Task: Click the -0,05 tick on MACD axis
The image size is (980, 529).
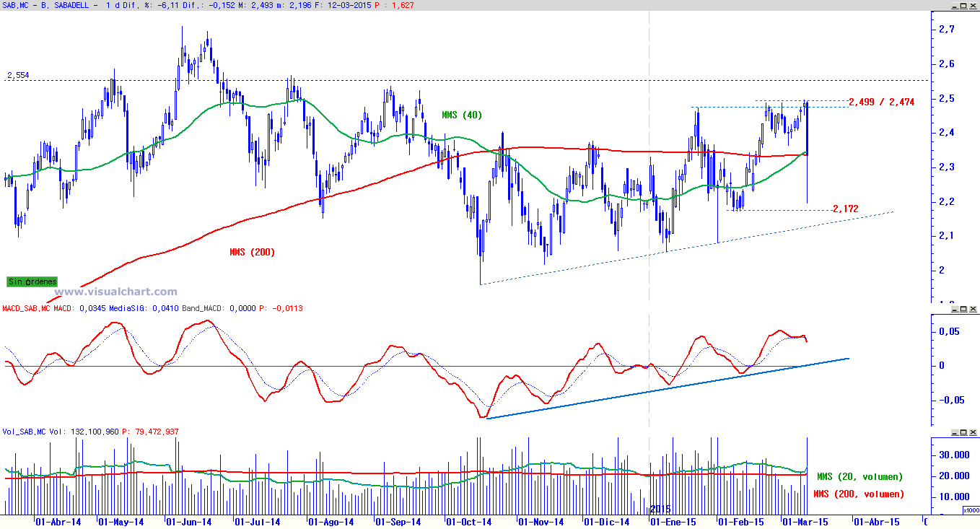Action: tap(953, 400)
